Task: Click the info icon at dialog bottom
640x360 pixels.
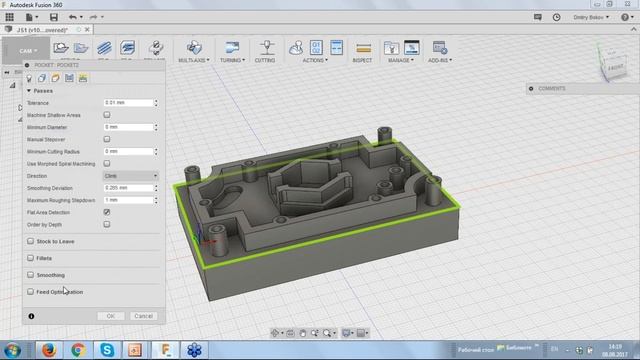Action: [x=31, y=316]
